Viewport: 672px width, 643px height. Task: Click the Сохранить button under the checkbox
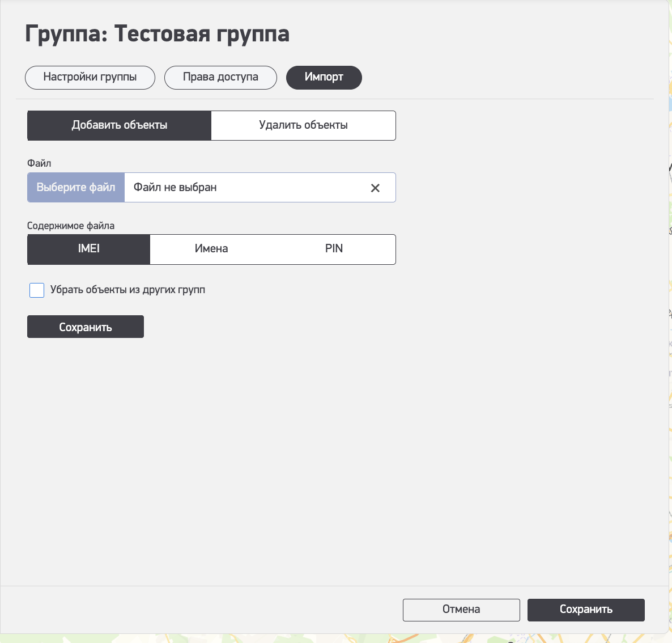pos(86,327)
